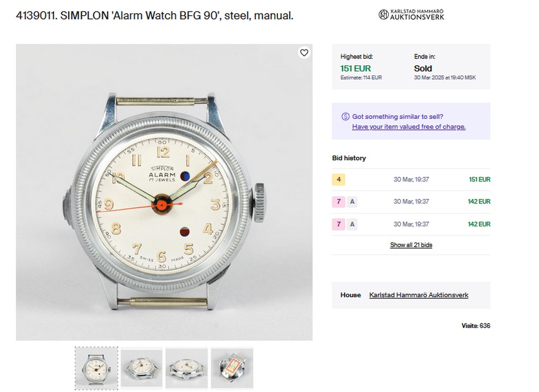The height and width of the screenshot is (392, 539).
Task: Open the Karlstad Hammarö Auktionsverk house link
Action: [x=418, y=295]
